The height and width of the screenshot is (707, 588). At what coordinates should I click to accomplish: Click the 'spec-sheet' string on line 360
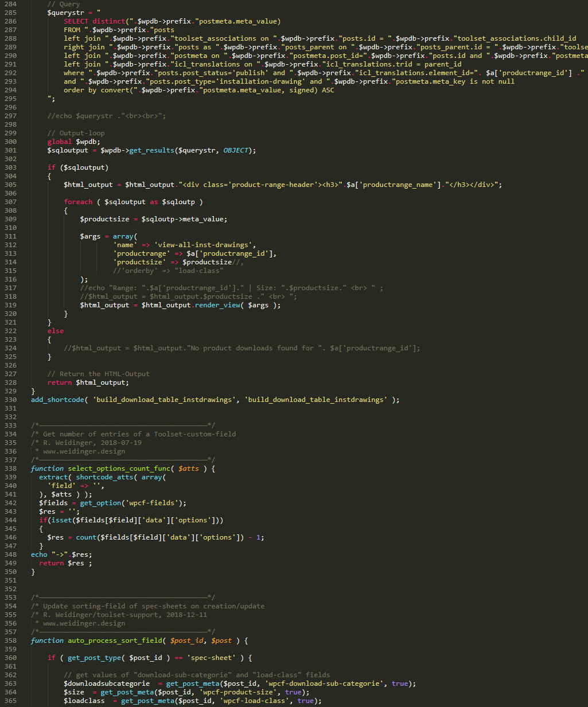click(x=211, y=658)
